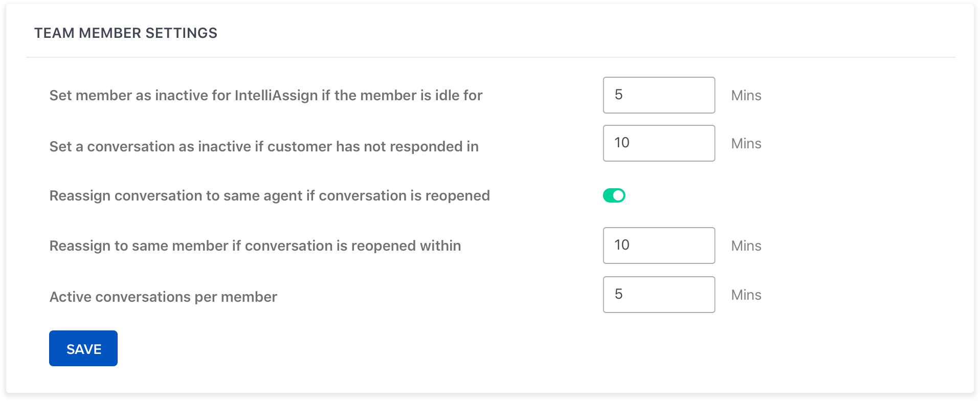Click the word 'reopened' in the toggle's label
980x401 pixels.
pos(457,196)
